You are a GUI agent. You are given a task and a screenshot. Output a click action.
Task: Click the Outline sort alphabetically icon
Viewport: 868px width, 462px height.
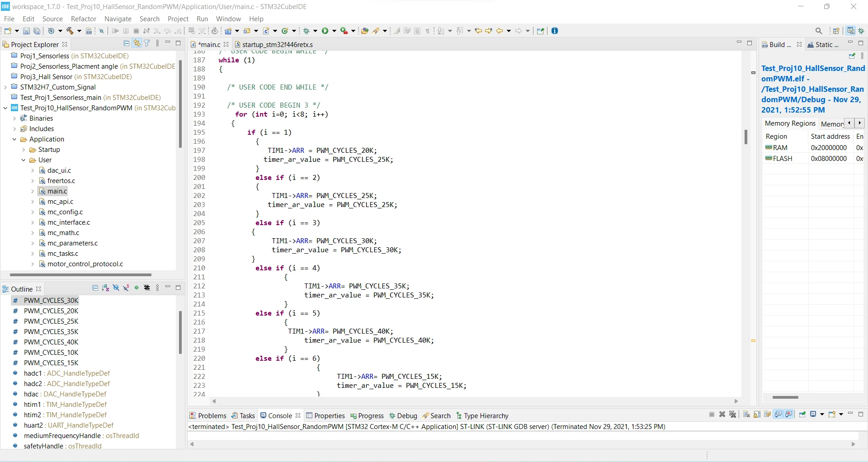pos(105,288)
